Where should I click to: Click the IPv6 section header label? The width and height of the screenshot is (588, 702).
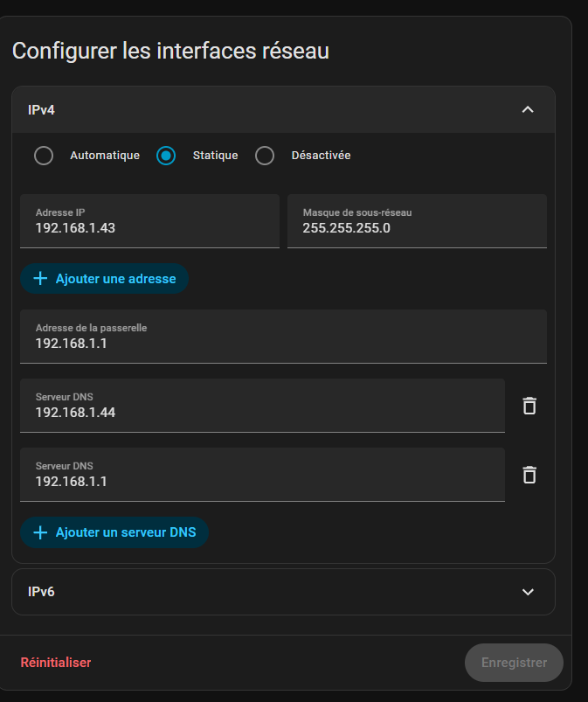point(41,592)
